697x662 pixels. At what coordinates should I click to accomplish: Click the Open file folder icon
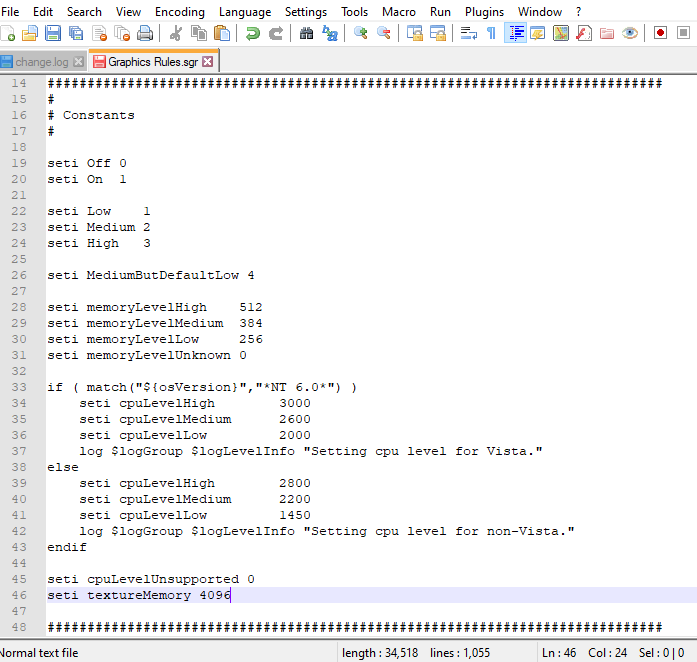point(29,33)
